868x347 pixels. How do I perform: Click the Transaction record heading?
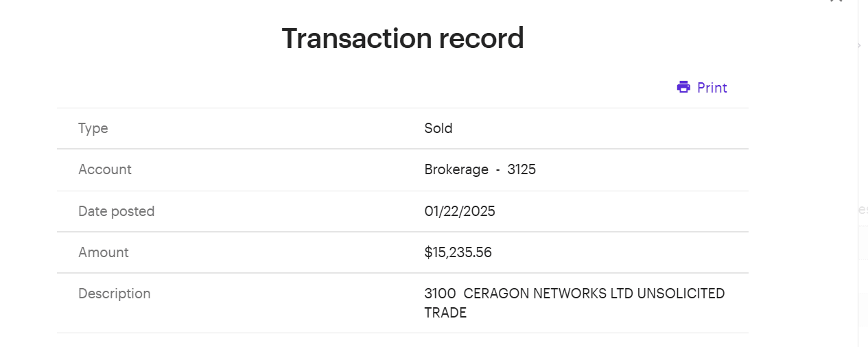coord(403,38)
